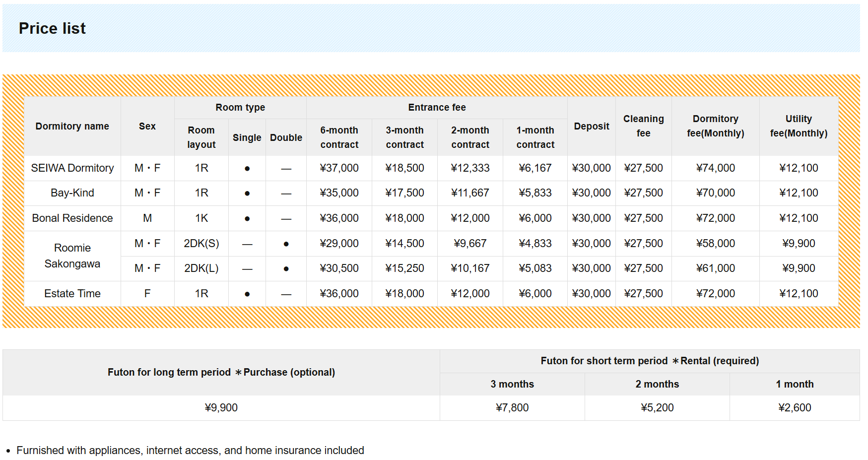This screenshot has width=868, height=460.
Task: Click the Price list heading
Action: coord(52,29)
